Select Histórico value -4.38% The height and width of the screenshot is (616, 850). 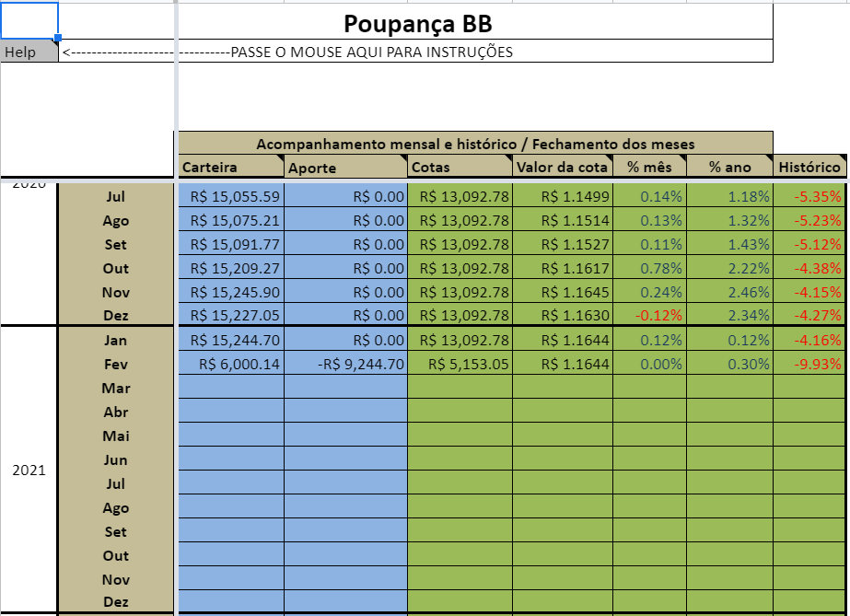pos(809,268)
